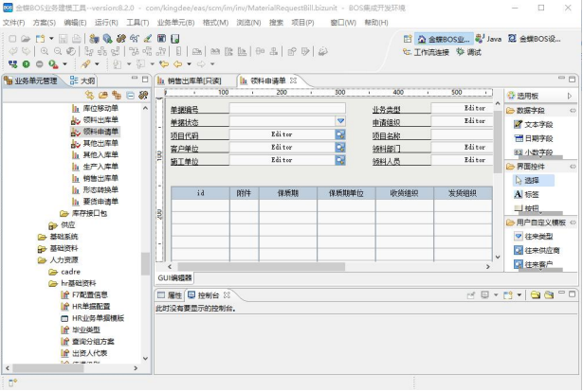Click F7 lookup icon beside 项目代码 field

click(x=340, y=134)
